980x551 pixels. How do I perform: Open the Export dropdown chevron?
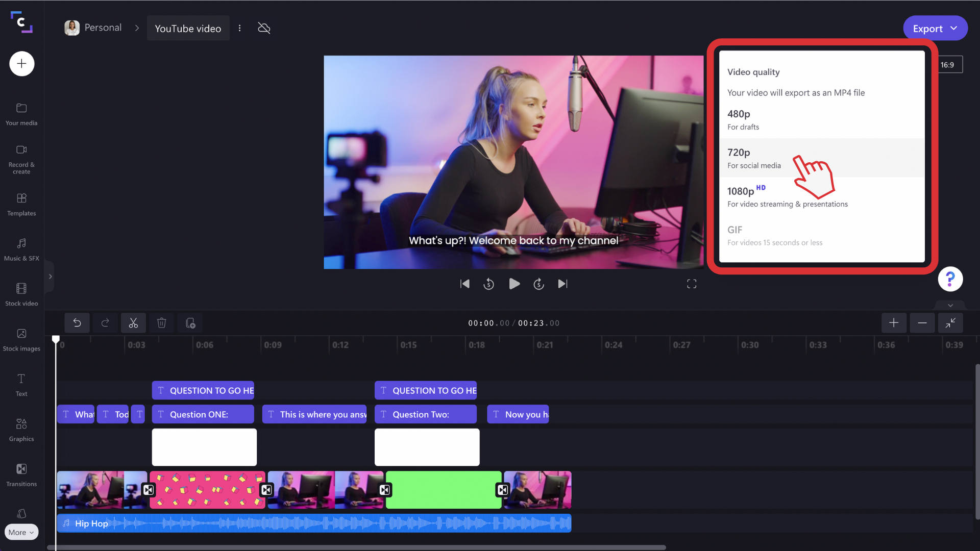(x=952, y=28)
